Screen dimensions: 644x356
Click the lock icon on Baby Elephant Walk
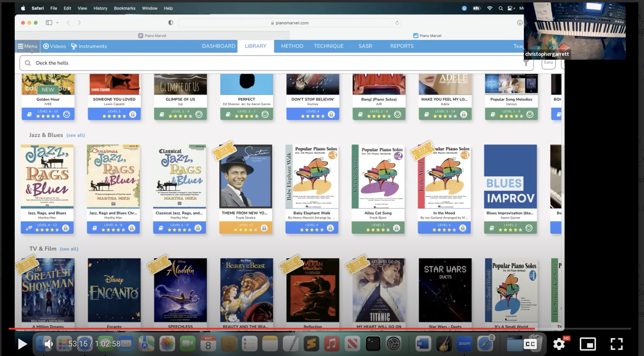[x=330, y=228]
